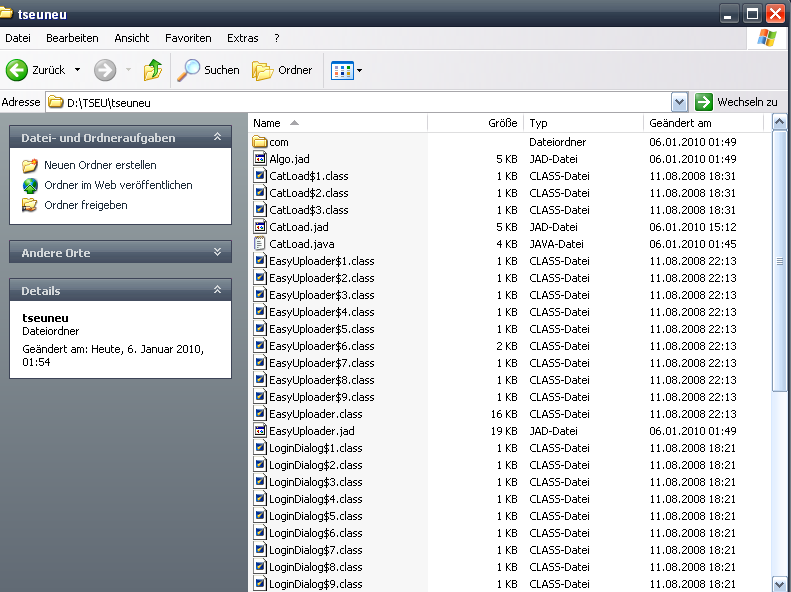
Task: Sort by Geändert am column header
Action: [703, 123]
